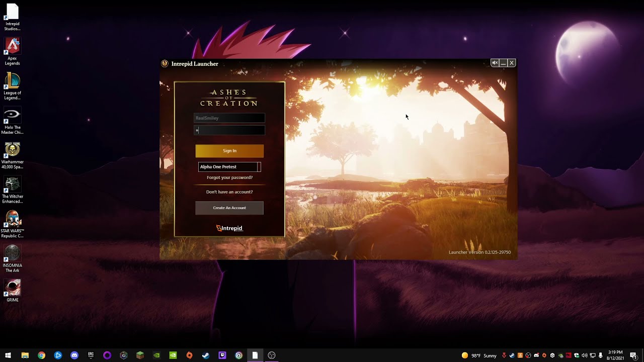Viewport: 644px width, 362px height.
Task: Open OBS Studio from the taskbar
Action: [x=272, y=355]
